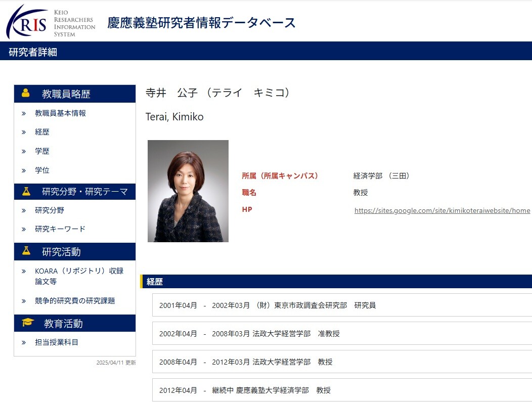Click the 研究分野・研究テーマ sidebar heading
Viewport: 532px width, 402px height.
pyautogui.click(x=75, y=192)
